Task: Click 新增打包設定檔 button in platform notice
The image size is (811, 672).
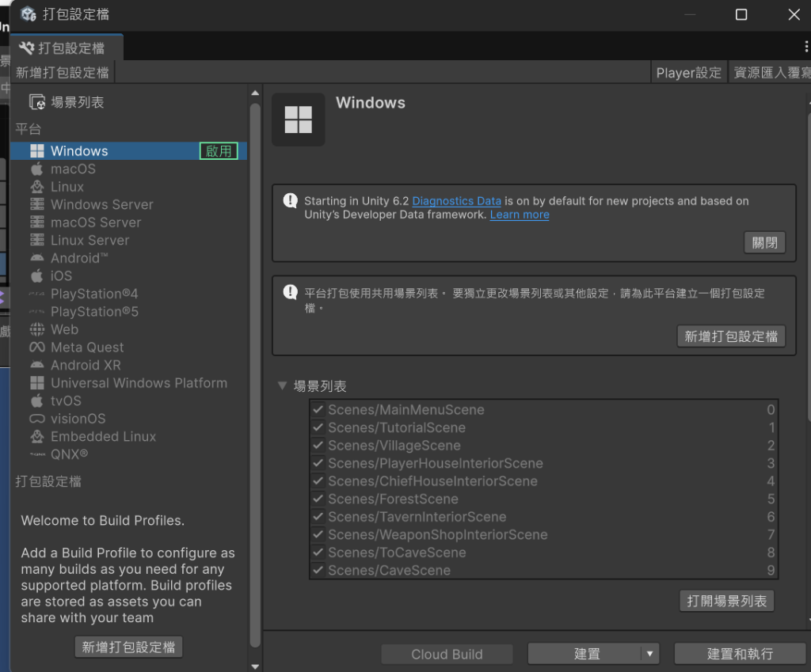Action: (x=731, y=336)
